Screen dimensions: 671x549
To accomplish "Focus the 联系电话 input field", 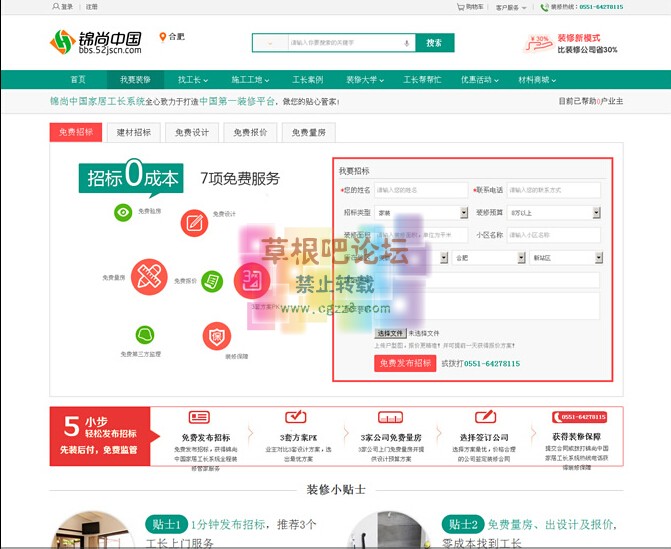I will coord(554,190).
